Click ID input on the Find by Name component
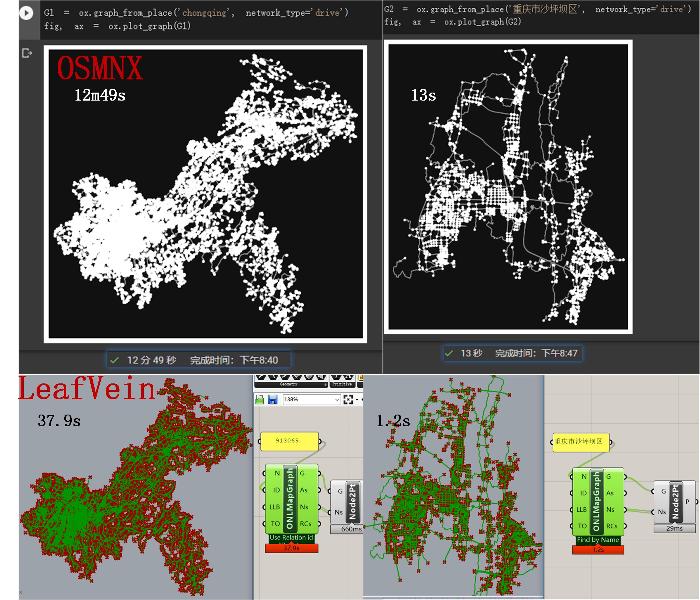This screenshot has width=700, height=600. (x=583, y=493)
